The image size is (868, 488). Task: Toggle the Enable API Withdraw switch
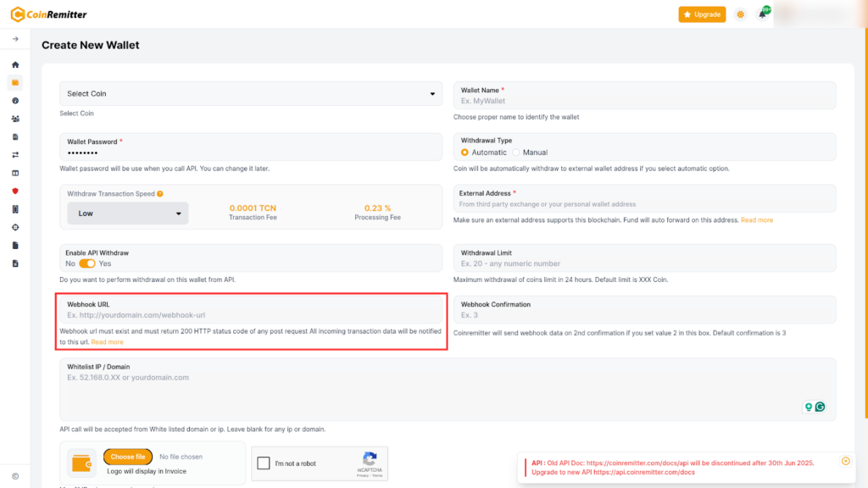click(x=87, y=263)
